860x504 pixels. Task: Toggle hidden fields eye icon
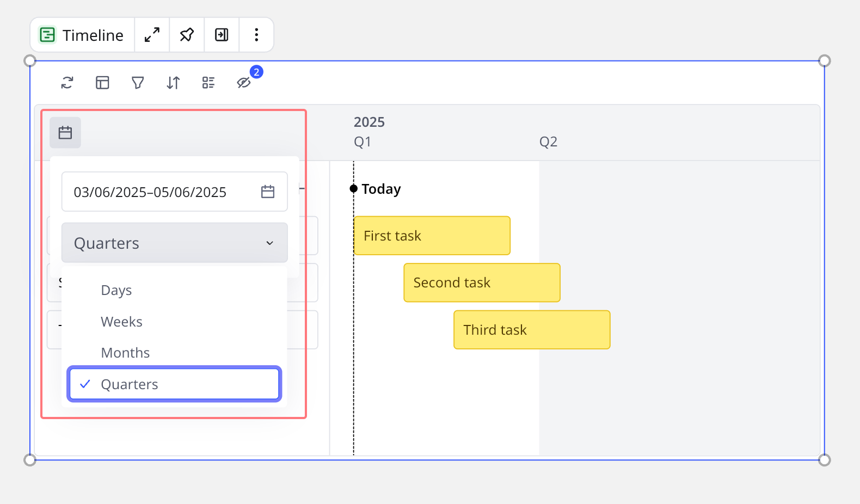243,83
